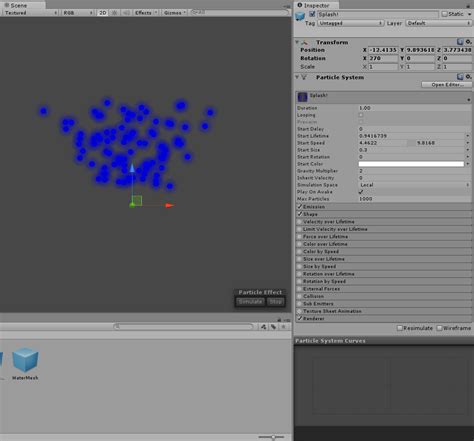Check the Wireframe option

[439, 328]
